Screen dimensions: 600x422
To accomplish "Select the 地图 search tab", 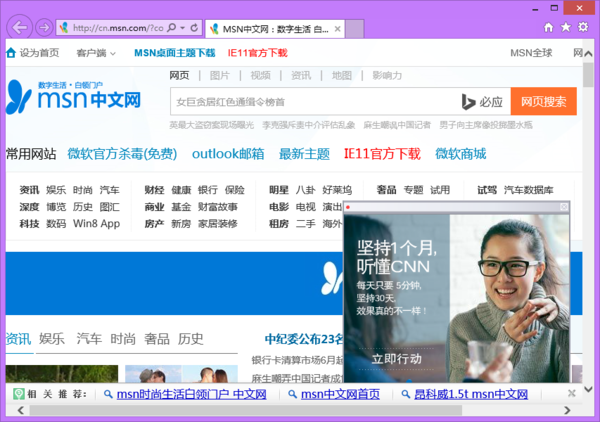I will [341, 75].
